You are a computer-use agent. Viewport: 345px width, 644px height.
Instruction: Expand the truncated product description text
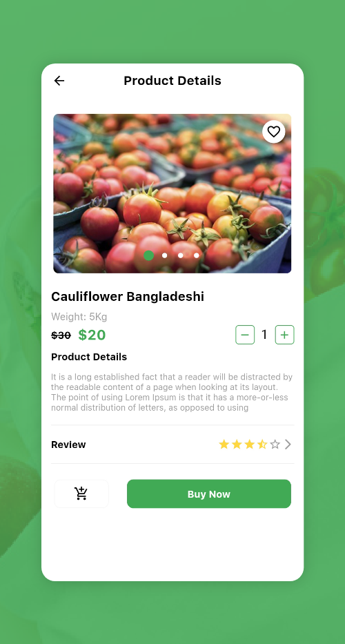pyautogui.click(x=172, y=392)
